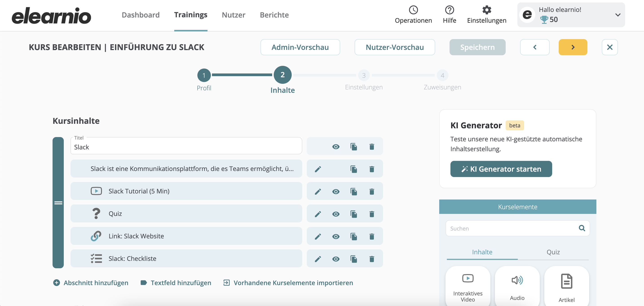Image resolution: width=644 pixels, height=306 pixels.
Task: Select step 2 Inhalte in the stepper
Action: (282, 75)
